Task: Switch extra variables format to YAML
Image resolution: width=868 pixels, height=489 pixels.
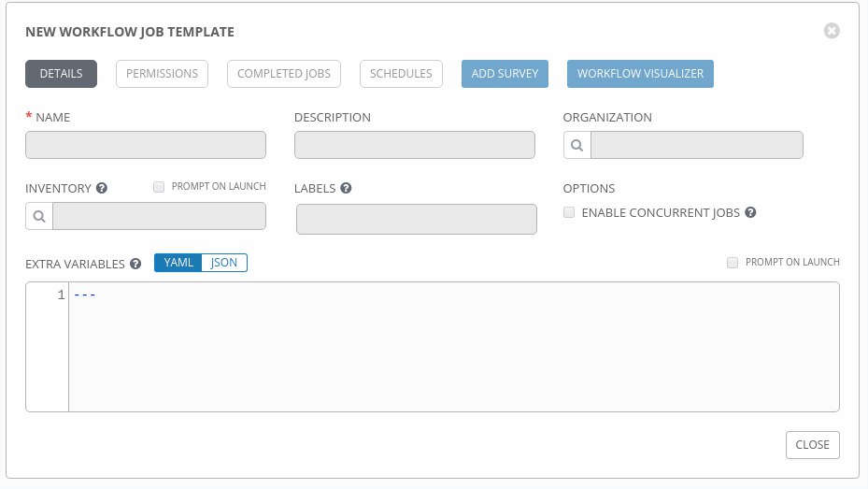Action: [x=178, y=263]
